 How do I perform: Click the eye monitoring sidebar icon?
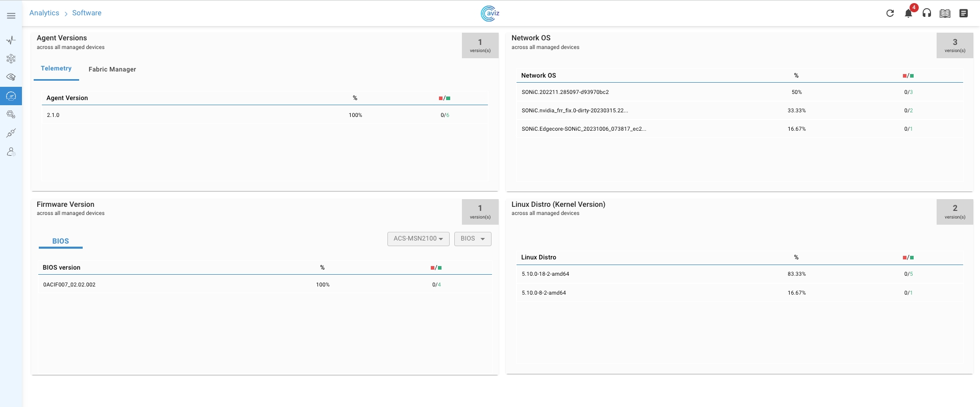point(11,77)
